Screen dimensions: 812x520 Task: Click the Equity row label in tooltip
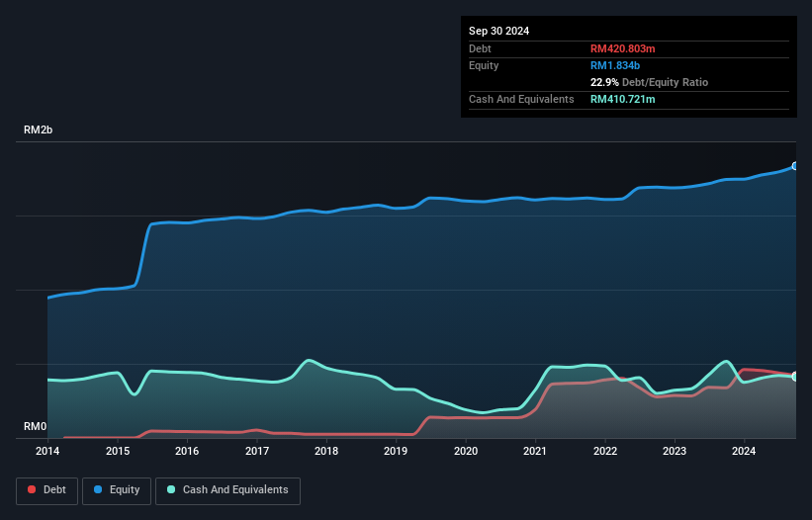coord(484,65)
